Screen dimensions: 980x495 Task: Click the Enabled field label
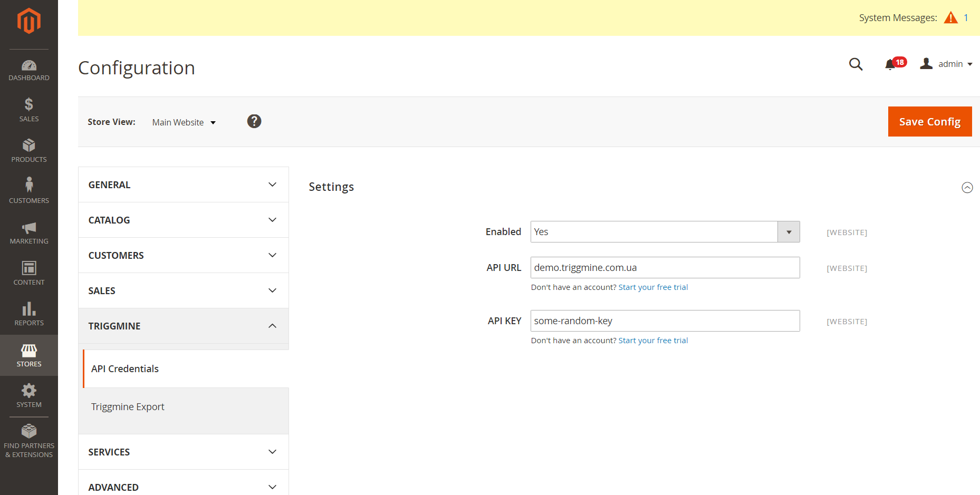(x=503, y=232)
